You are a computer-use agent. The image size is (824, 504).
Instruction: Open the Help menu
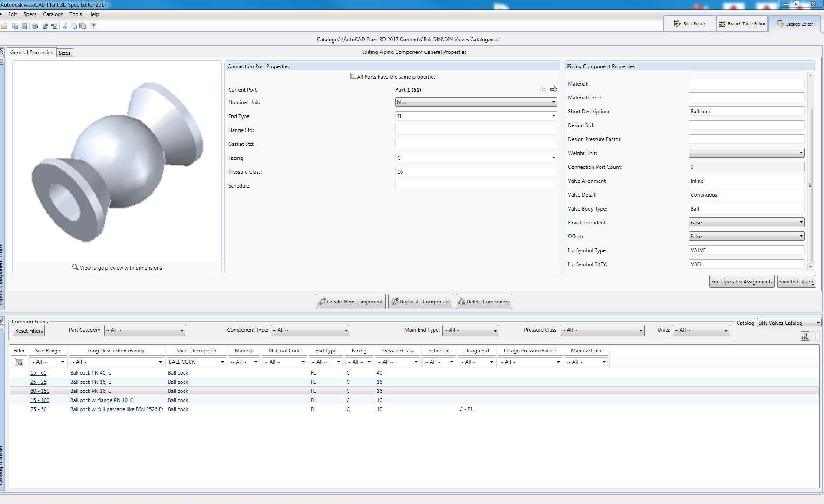[x=94, y=14]
